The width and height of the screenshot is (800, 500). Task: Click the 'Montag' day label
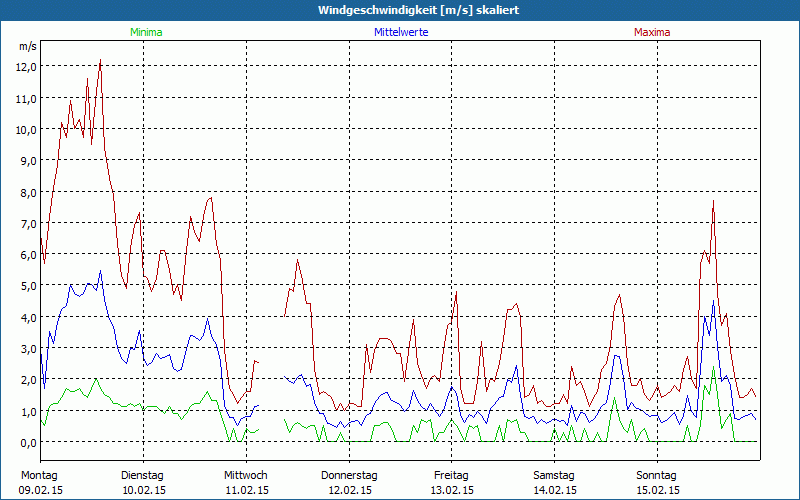point(39,476)
